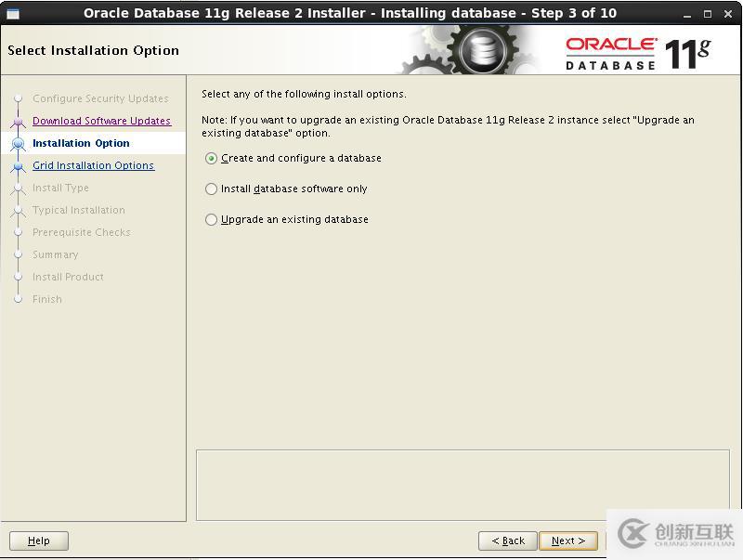Click the Install Product step label
Image resolution: width=743 pixels, height=560 pixels.
[68, 277]
